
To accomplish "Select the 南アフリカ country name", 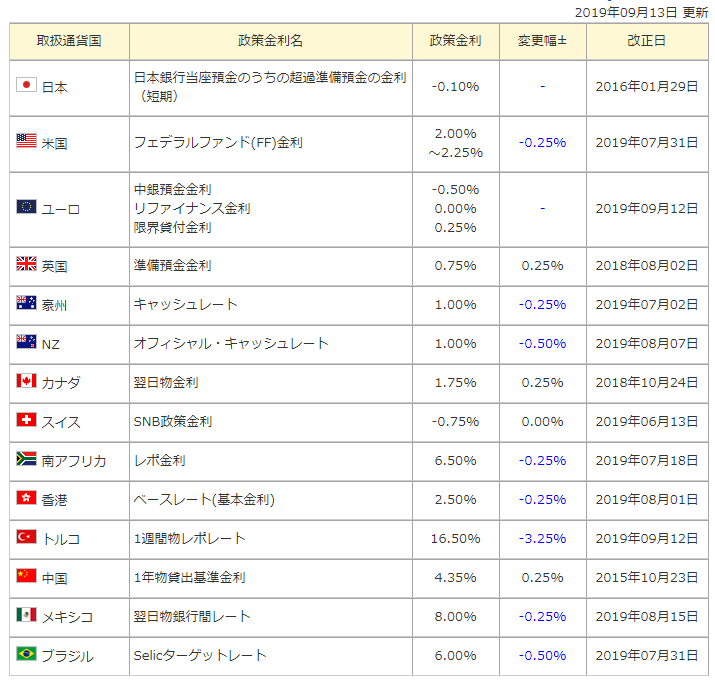I will click(x=74, y=462).
